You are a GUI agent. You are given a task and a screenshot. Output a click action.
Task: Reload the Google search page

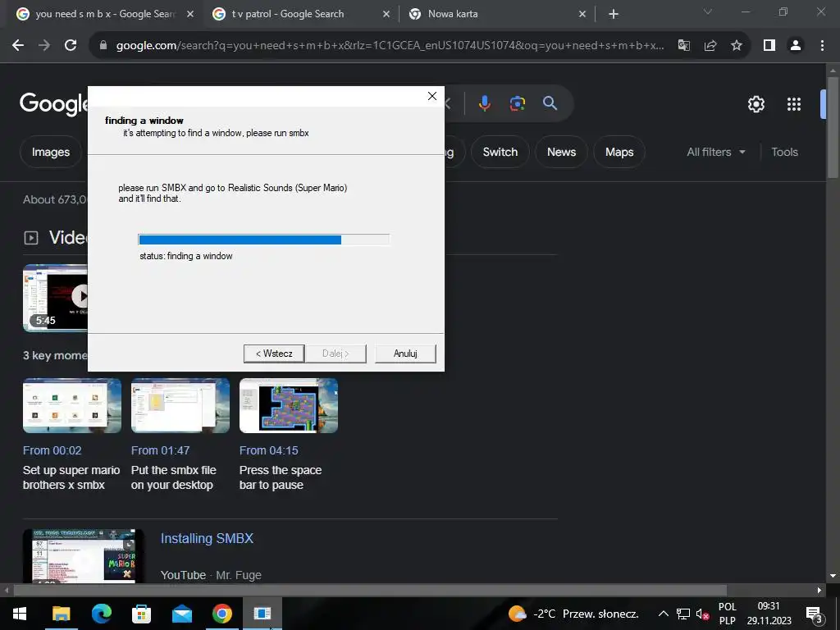click(71, 46)
